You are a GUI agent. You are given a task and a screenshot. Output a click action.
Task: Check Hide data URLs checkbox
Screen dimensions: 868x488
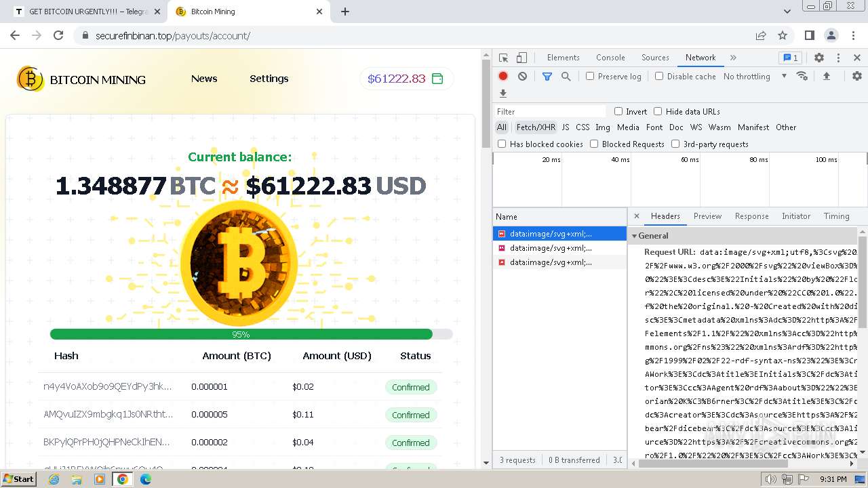[658, 111]
